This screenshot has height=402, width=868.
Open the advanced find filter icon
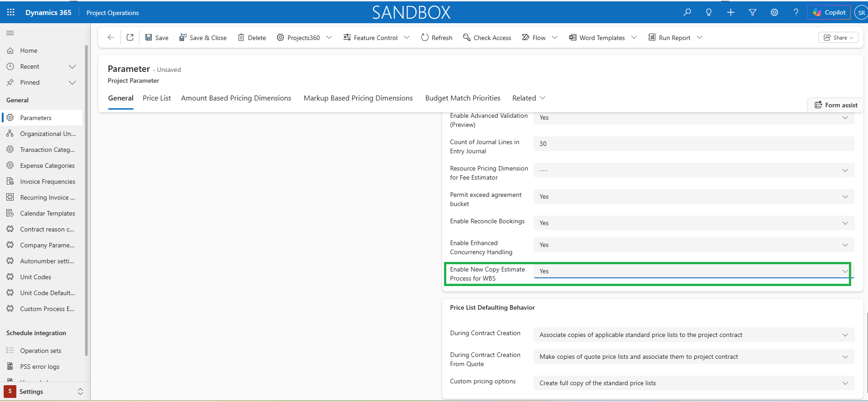coord(753,12)
